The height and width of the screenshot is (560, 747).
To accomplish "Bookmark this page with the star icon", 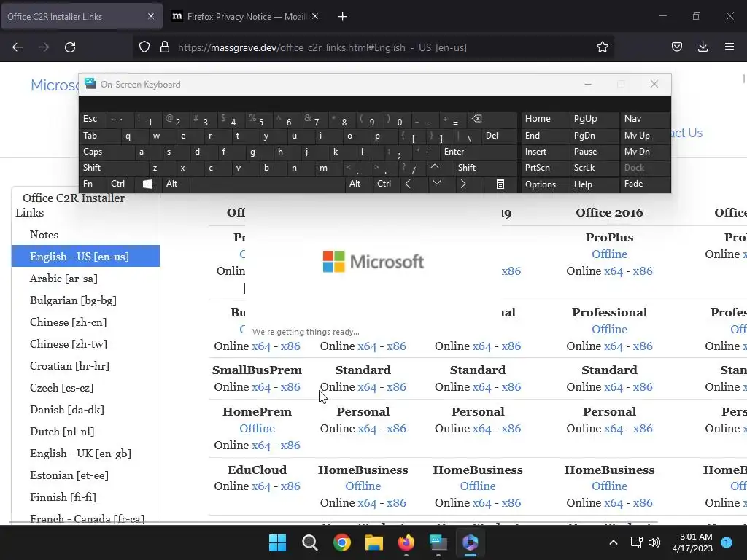I will pyautogui.click(x=602, y=47).
